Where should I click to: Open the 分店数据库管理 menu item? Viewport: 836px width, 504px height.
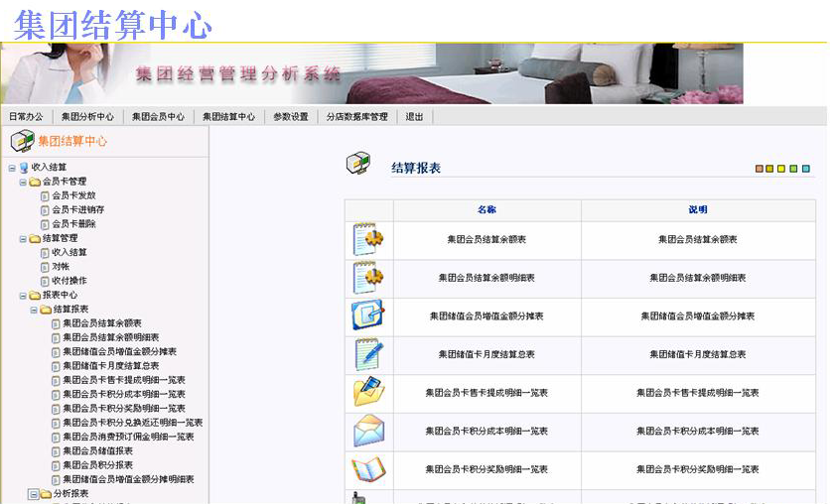356,117
